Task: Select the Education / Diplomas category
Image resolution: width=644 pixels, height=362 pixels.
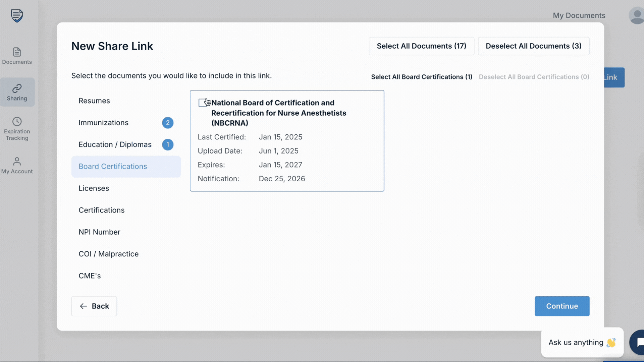Action: [x=126, y=144]
